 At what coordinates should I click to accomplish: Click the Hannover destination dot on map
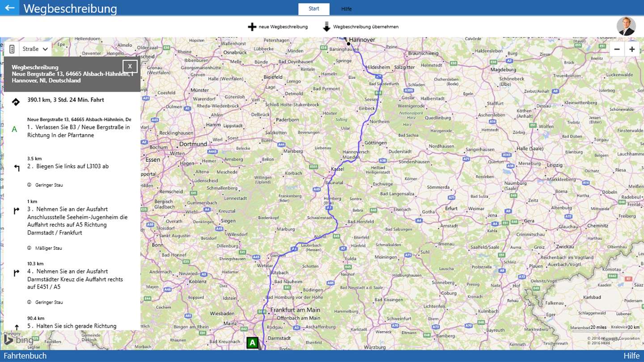[348, 44]
